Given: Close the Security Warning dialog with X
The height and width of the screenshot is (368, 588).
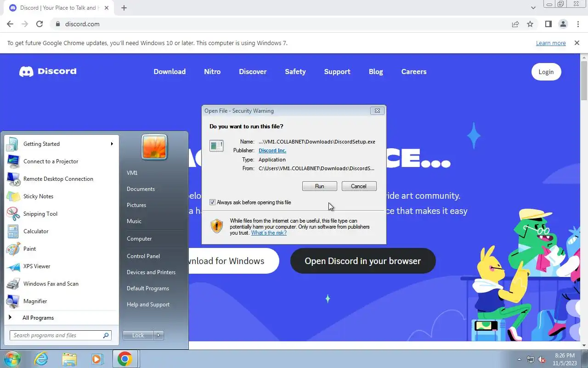Looking at the screenshot, I should click(377, 111).
